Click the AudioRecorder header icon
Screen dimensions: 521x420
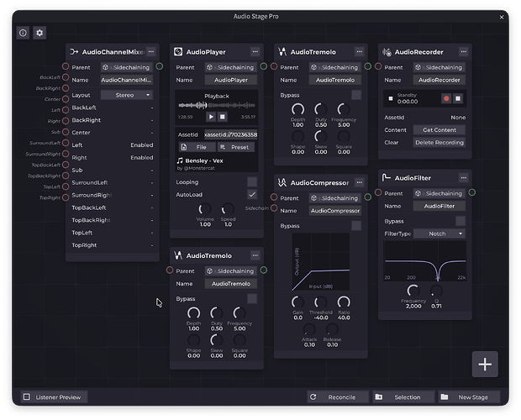[x=387, y=52]
